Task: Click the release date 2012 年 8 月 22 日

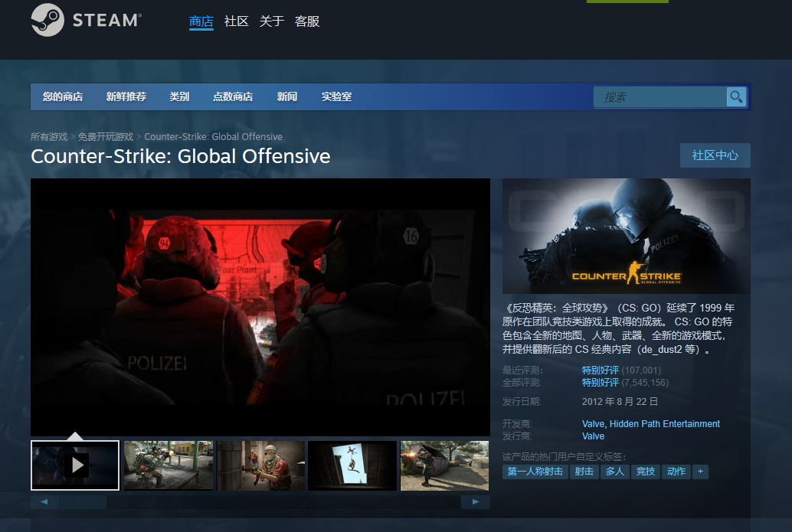Action: pos(620,402)
